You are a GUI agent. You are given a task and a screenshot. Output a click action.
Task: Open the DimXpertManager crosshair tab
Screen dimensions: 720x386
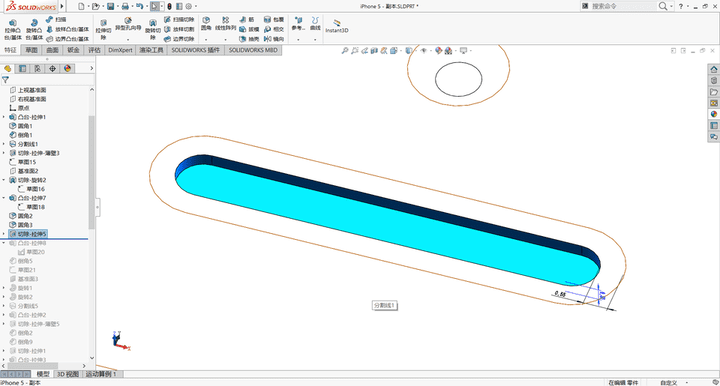point(52,68)
